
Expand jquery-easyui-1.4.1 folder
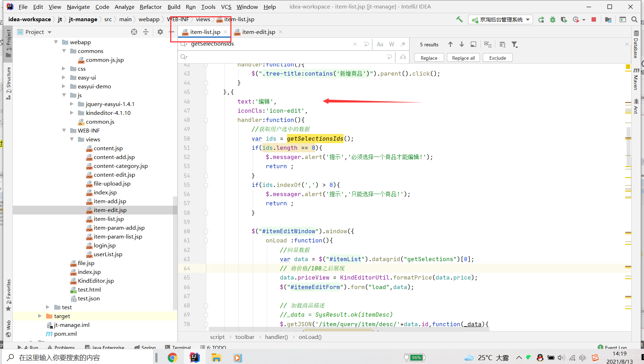click(x=72, y=104)
